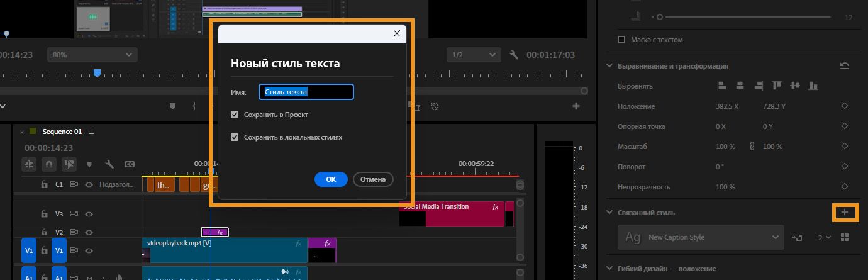Open the 1/2 playback resolution dropdown

473,55
